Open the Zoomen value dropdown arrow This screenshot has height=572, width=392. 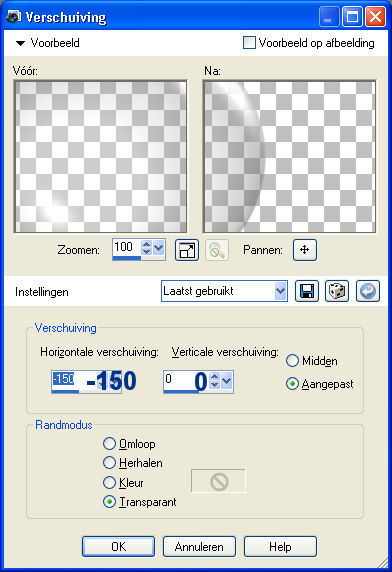pyautogui.click(x=158, y=249)
